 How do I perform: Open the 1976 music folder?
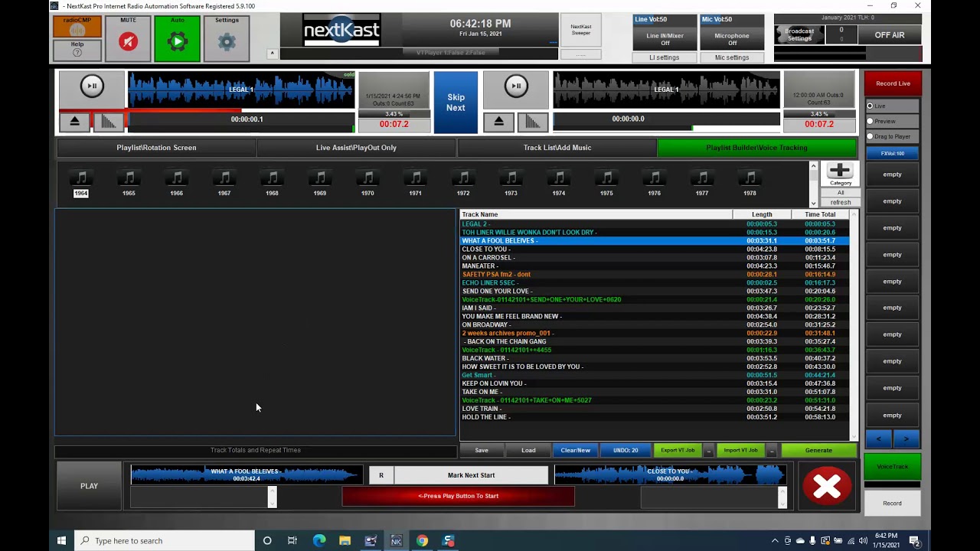click(654, 184)
